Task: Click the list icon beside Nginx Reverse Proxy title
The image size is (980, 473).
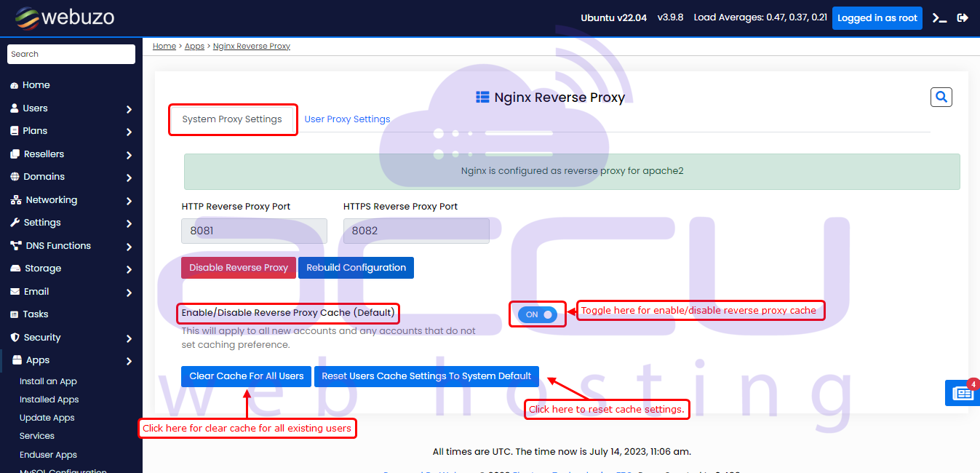Action: coord(482,97)
